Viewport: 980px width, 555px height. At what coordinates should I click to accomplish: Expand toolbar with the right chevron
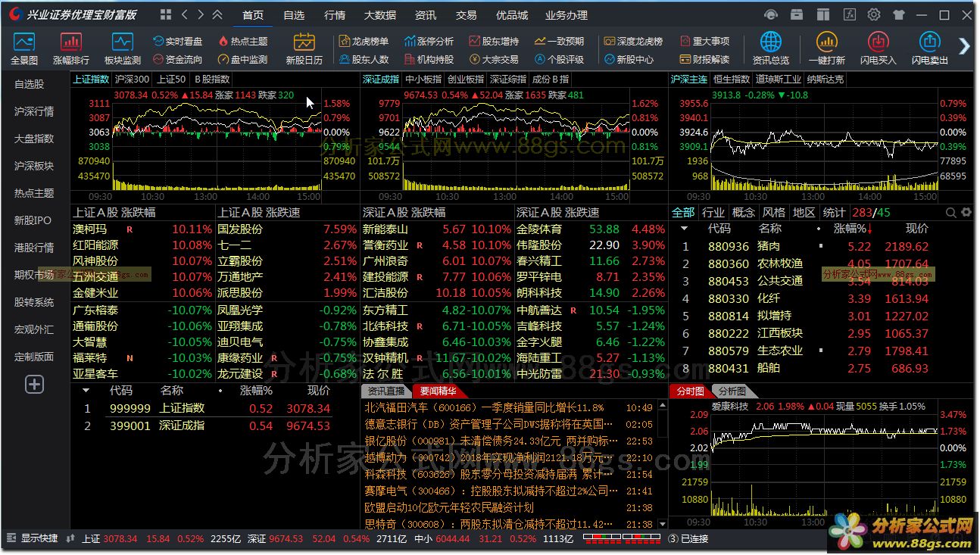pos(964,46)
